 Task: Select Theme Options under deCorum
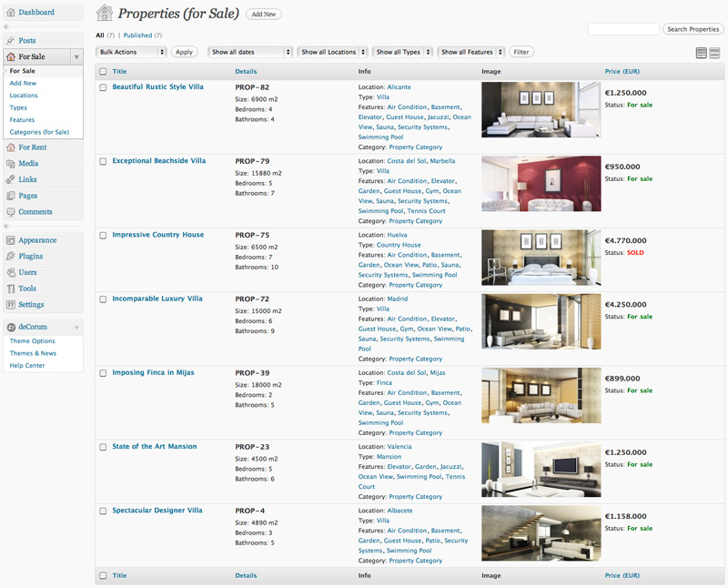pyautogui.click(x=33, y=341)
